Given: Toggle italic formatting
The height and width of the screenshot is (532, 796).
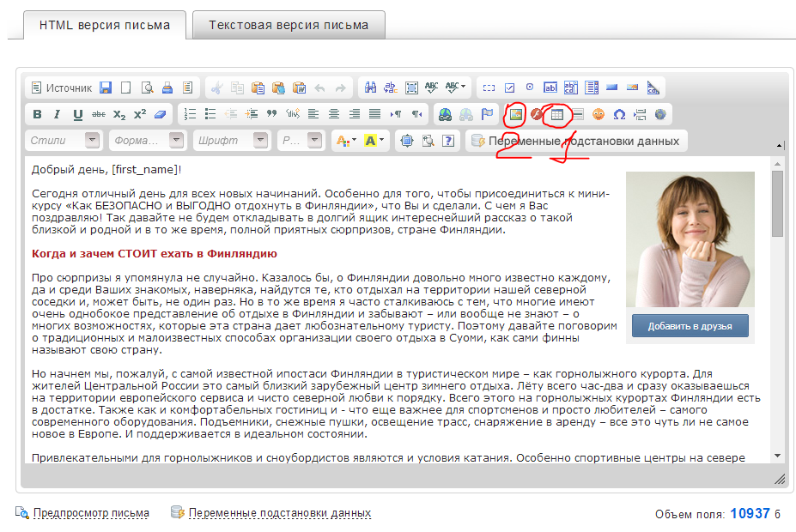Looking at the screenshot, I should (57, 114).
